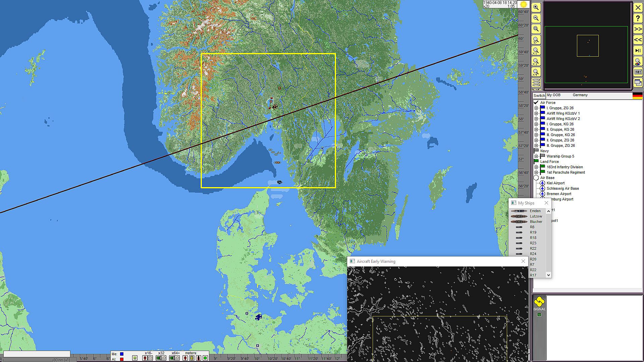
Task: Expand 163rd Infantry Division node
Action: tap(536, 167)
